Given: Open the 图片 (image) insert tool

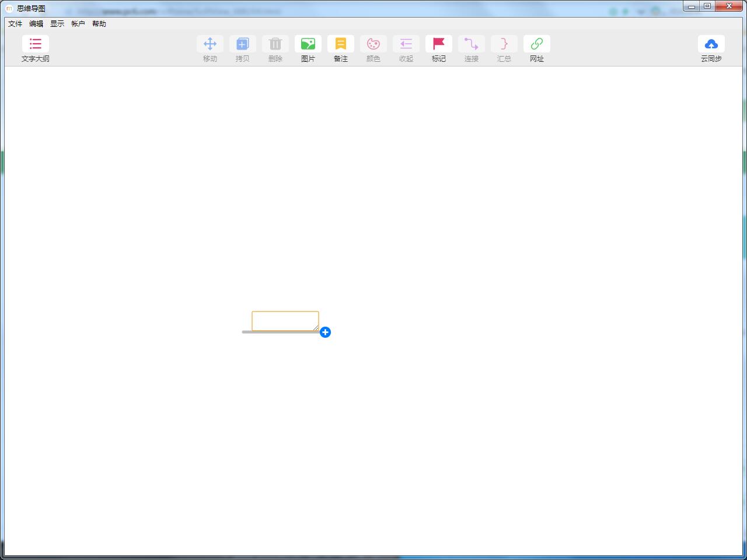Looking at the screenshot, I should (308, 44).
